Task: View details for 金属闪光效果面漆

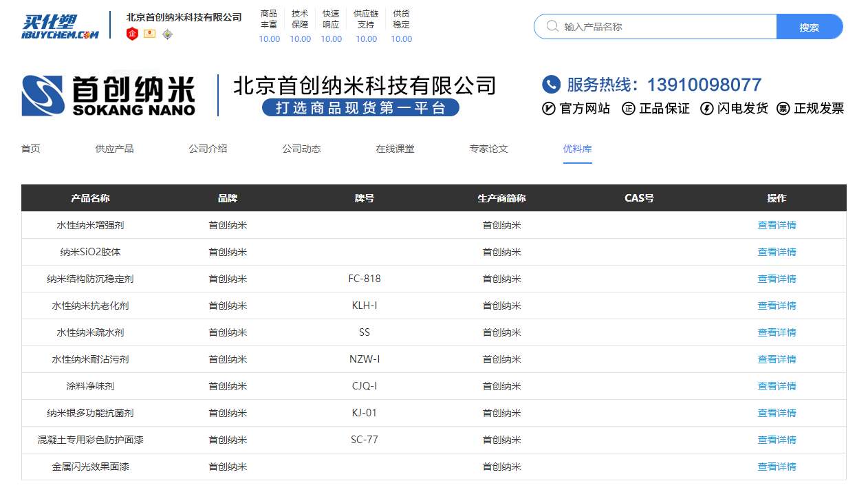Action: pos(777,467)
